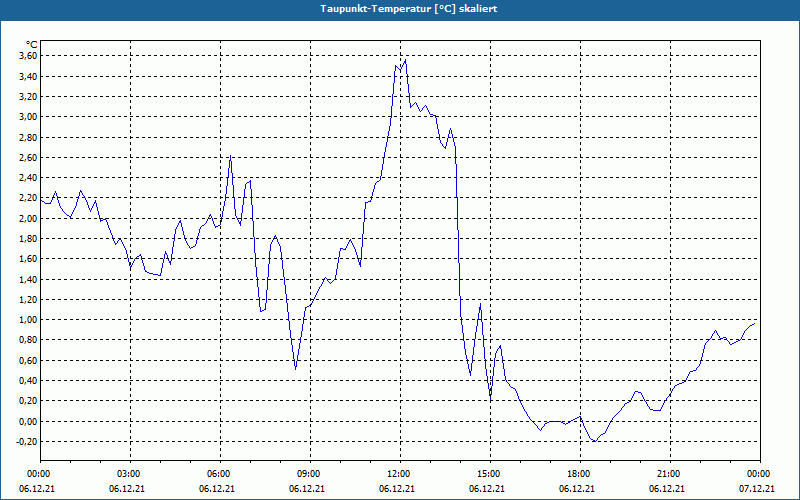Select the 09:00 time label
This screenshot has height=500, width=800.
tap(310, 474)
